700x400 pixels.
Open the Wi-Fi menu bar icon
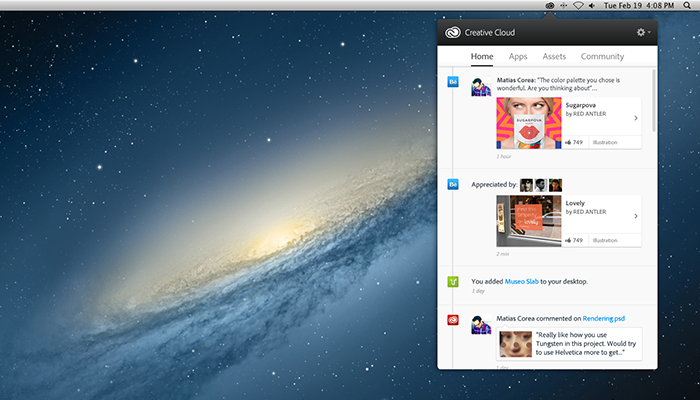pos(578,6)
